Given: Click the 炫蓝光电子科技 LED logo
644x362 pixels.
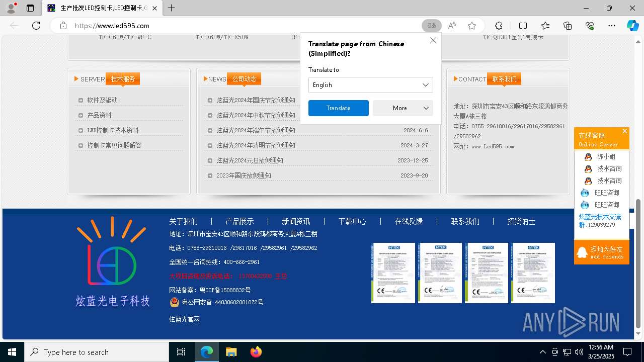Looking at the screenshot, I should (112, 261).
